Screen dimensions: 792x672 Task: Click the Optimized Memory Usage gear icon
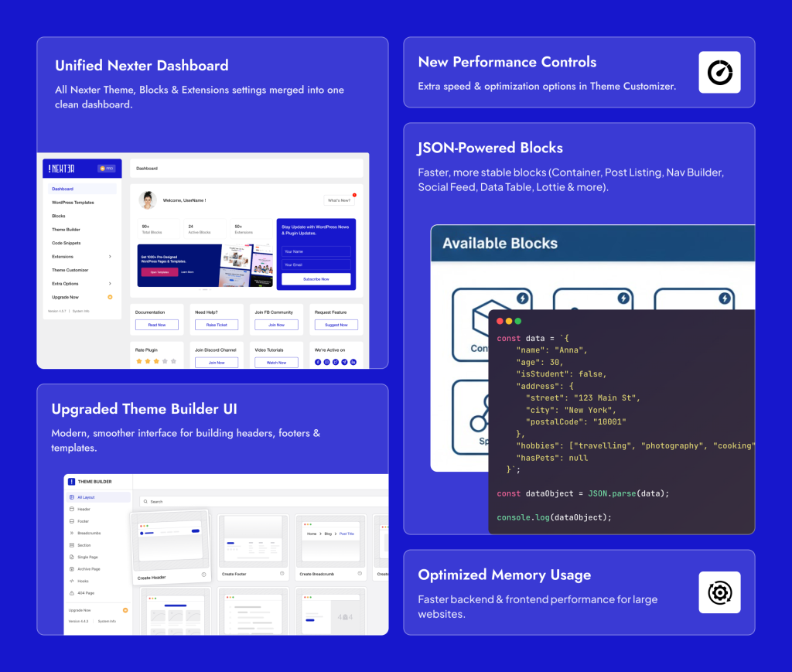point(719,592)
